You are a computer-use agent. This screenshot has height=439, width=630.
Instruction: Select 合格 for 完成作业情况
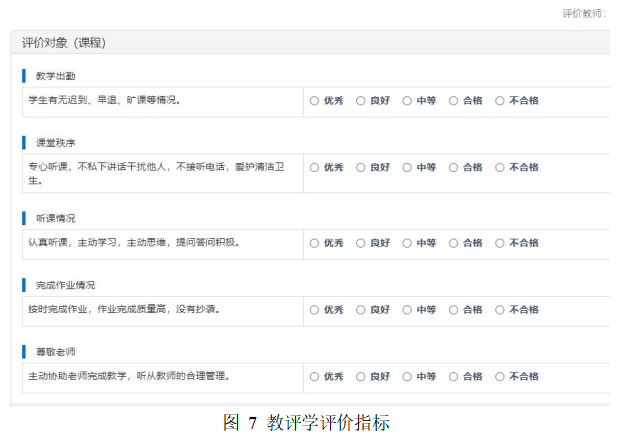[453, 310]
